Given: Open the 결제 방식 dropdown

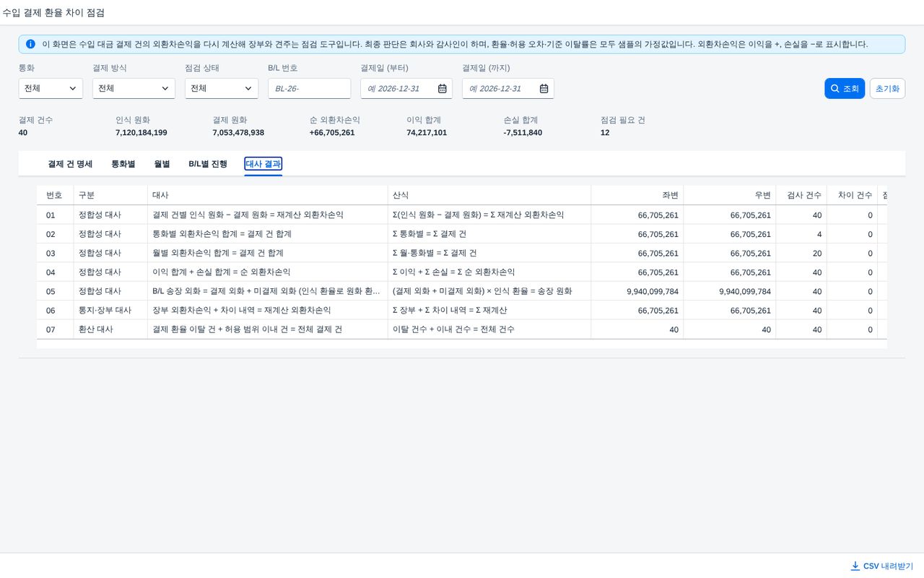Looking at the screenshot, I should click(134, 89).
